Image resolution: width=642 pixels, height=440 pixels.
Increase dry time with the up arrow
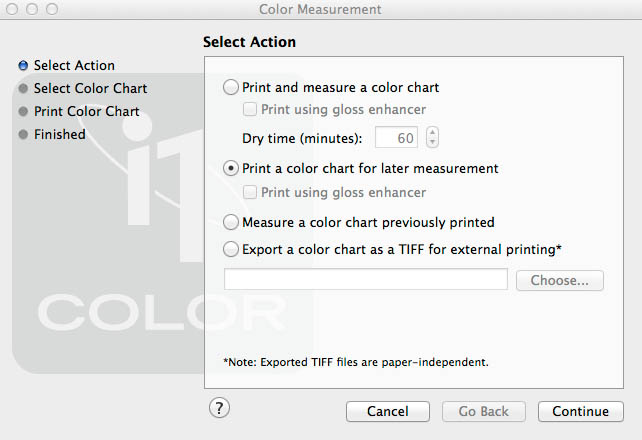click(432, 132)
